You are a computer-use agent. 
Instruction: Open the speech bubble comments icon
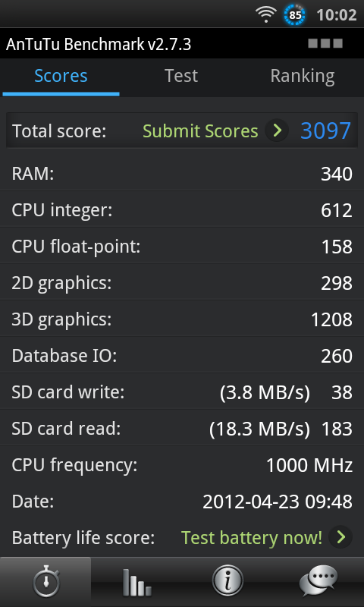318,581
